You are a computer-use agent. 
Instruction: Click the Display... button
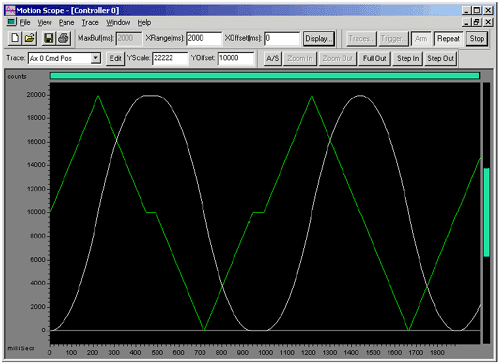[x=318, y=39]
